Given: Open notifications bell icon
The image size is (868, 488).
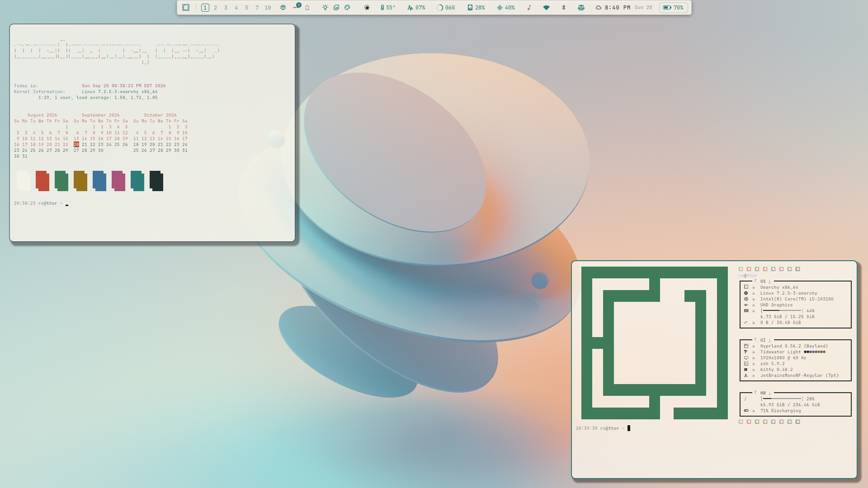Looking at the screenshot, I should [307, 8].
